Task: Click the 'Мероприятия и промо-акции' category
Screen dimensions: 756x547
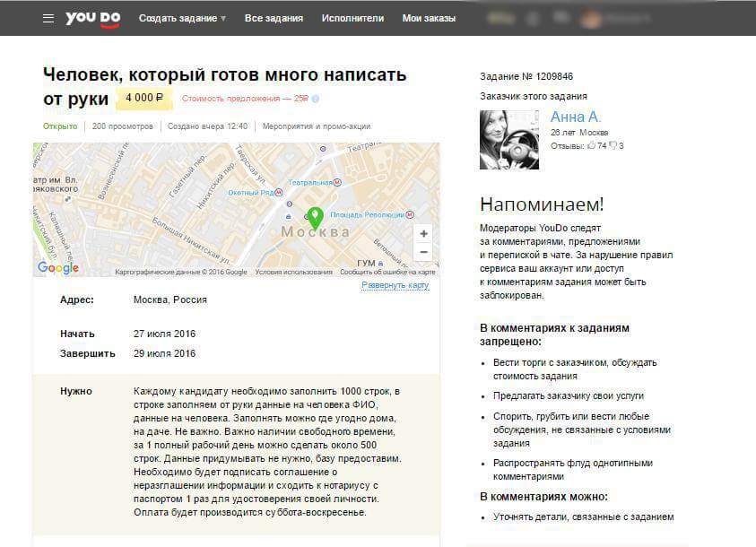Action: tap(317, 126)
